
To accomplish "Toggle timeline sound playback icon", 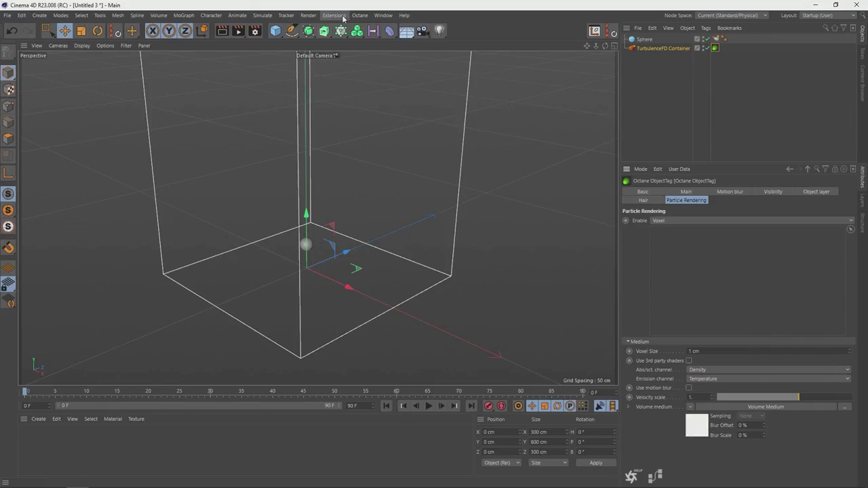I will pos(599,406).
